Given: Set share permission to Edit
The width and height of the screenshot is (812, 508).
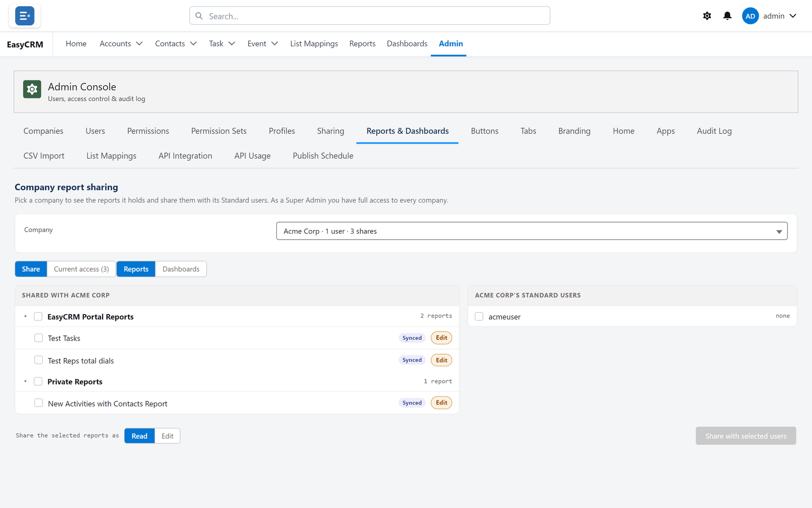Looking at the screenshot, I should click(x=167, y=436).
